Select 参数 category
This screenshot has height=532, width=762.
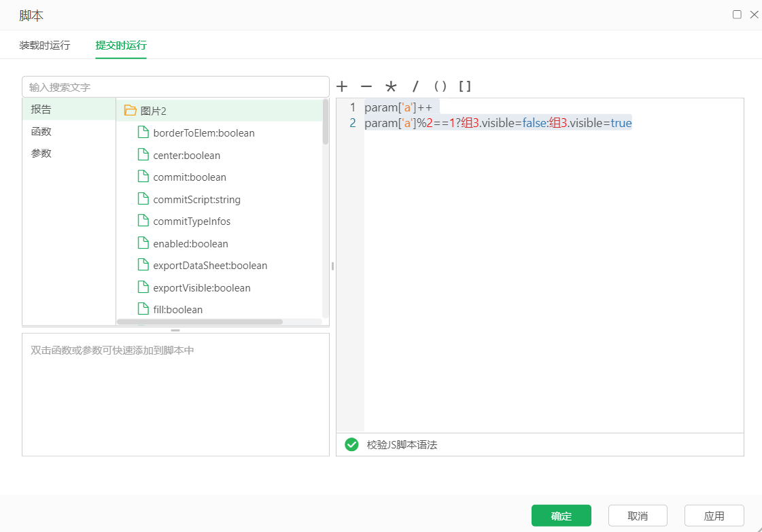pos(69,154)
